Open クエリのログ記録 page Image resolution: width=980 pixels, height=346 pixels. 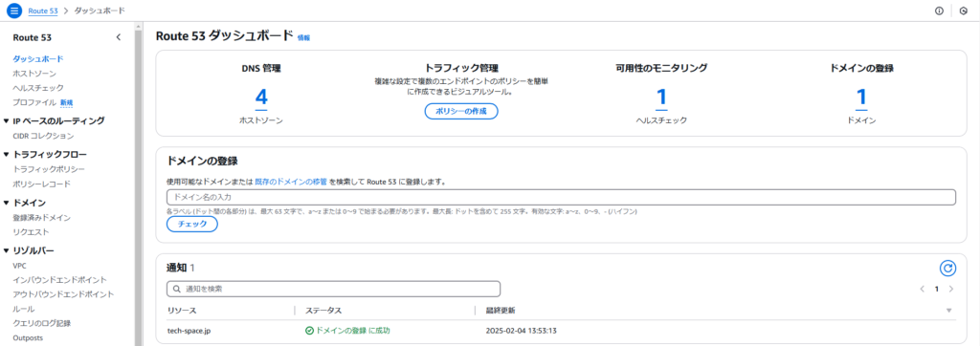41,323
